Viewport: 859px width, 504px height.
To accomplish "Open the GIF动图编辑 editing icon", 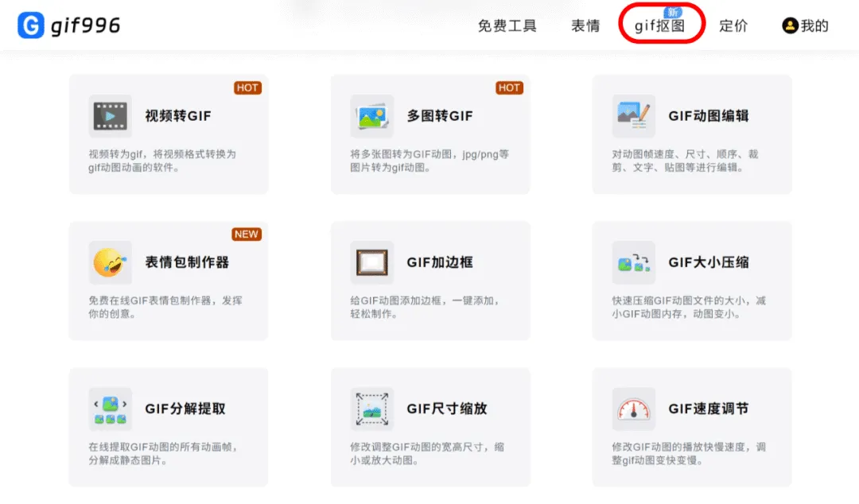I will tap(632, 114).
